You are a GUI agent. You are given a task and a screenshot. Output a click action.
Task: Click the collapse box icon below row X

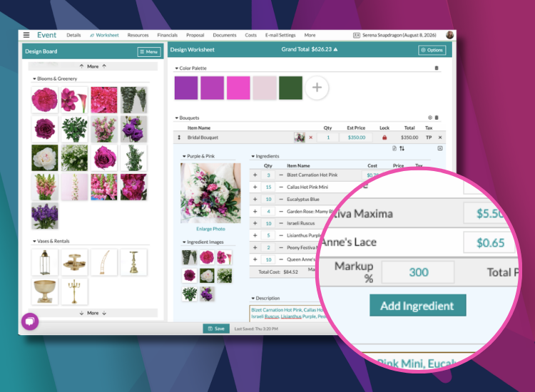pos(440,148)
